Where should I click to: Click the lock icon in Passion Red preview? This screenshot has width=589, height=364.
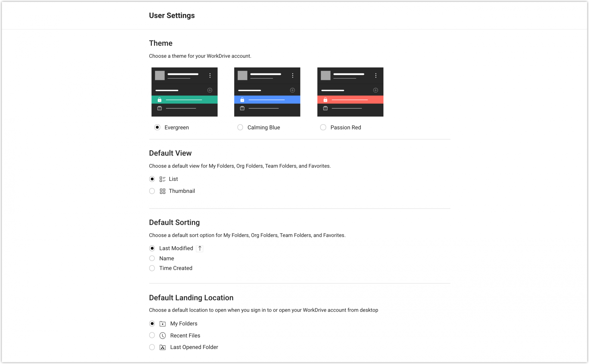[x=325, y=100]
